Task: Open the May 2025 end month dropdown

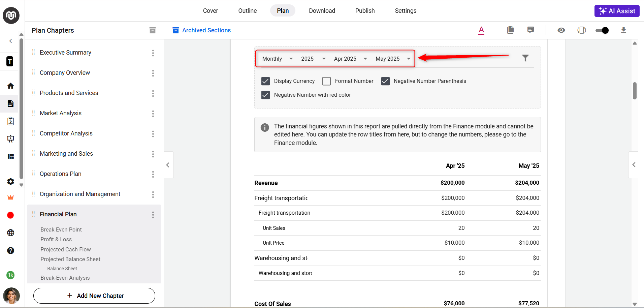Action: (x=393, y=59)
